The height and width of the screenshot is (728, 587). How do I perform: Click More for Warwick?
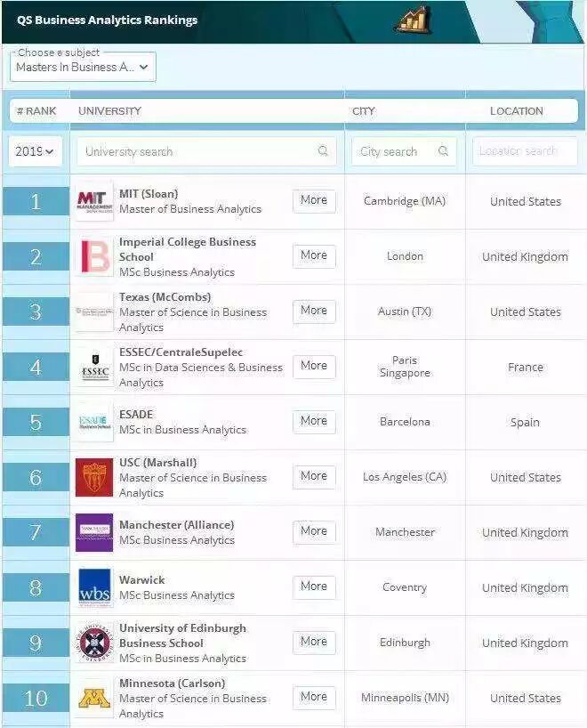314,587
